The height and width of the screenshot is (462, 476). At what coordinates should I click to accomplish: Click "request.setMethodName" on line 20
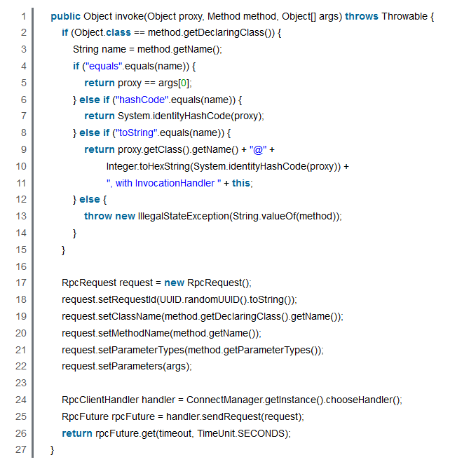click(x=116, y=333)
